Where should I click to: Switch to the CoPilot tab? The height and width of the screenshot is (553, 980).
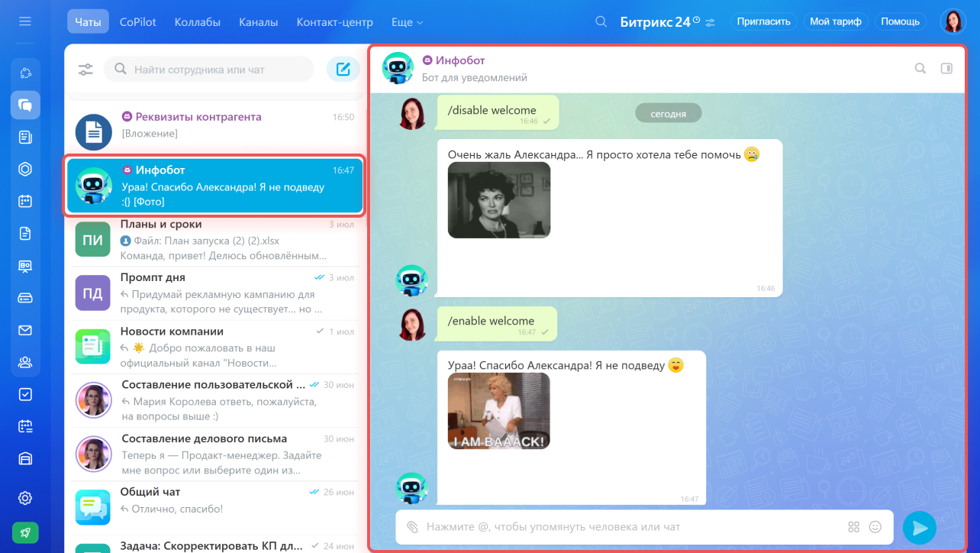pyautogui.click(x=138, y=21)
